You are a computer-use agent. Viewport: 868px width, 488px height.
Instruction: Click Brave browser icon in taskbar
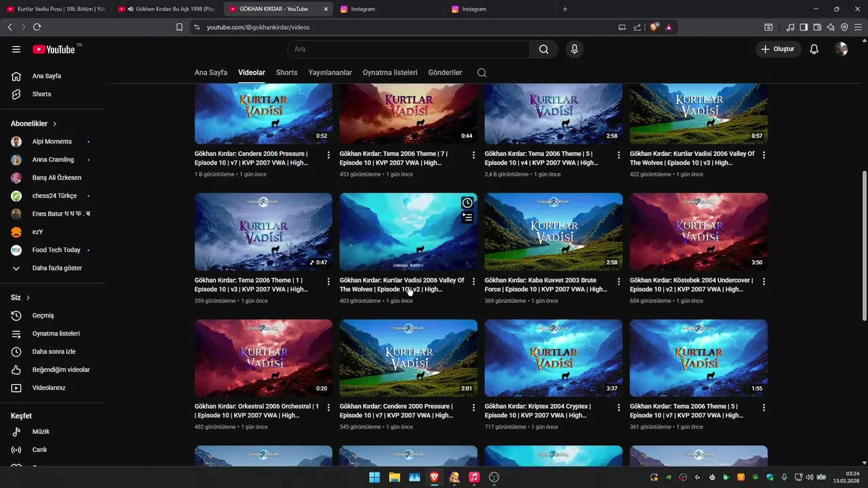click(434, 477)
